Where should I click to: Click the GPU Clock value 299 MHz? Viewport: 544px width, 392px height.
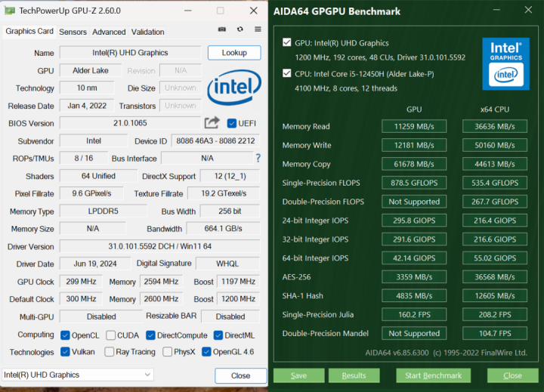81,281
